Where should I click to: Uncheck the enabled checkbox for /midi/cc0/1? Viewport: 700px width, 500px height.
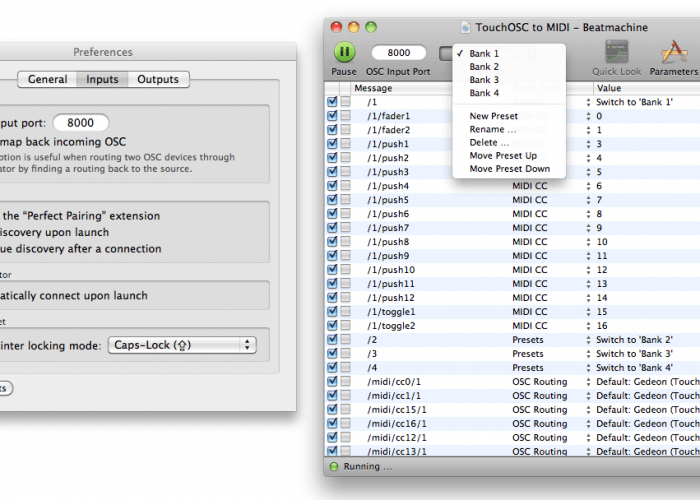coord(332,381)
